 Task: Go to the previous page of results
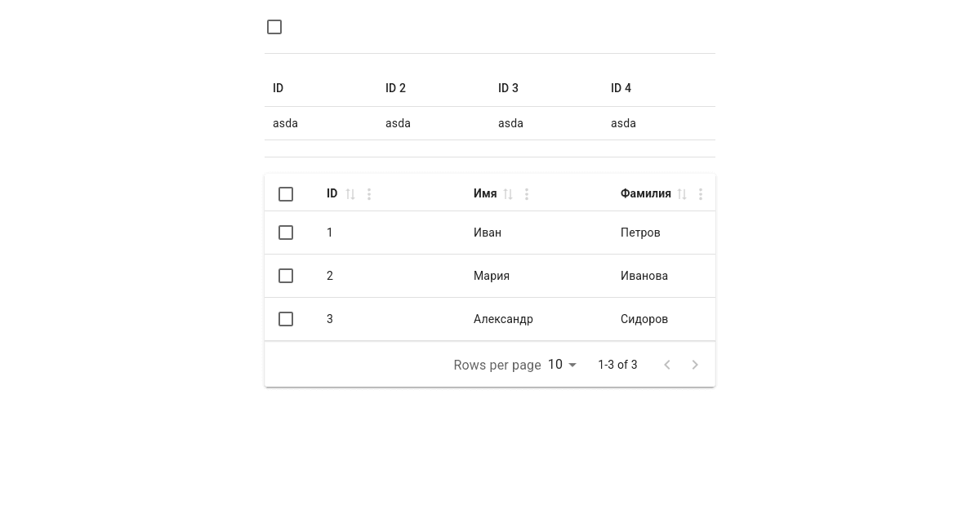(x=667, y=365)
